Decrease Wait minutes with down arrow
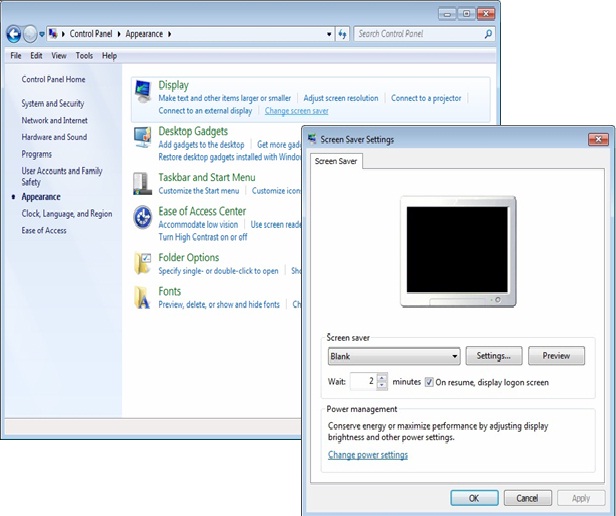The image size is (616, 516). tap(382, 386)
